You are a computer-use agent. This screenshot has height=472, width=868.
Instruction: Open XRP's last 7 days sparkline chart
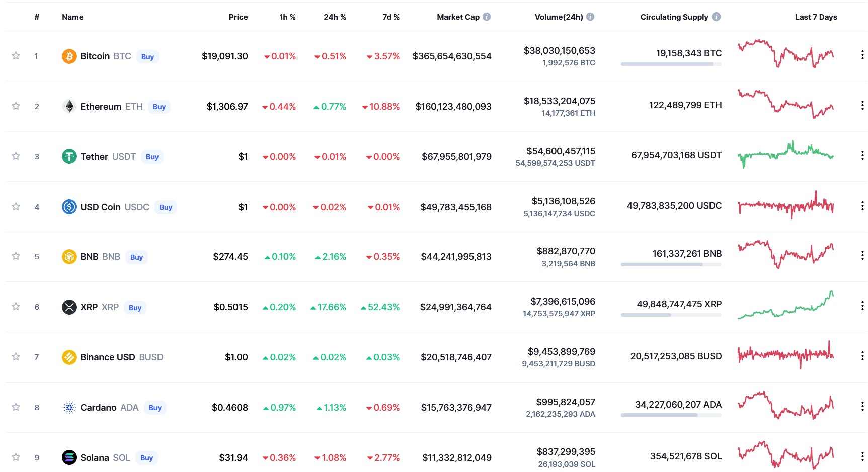coord(785,305)
